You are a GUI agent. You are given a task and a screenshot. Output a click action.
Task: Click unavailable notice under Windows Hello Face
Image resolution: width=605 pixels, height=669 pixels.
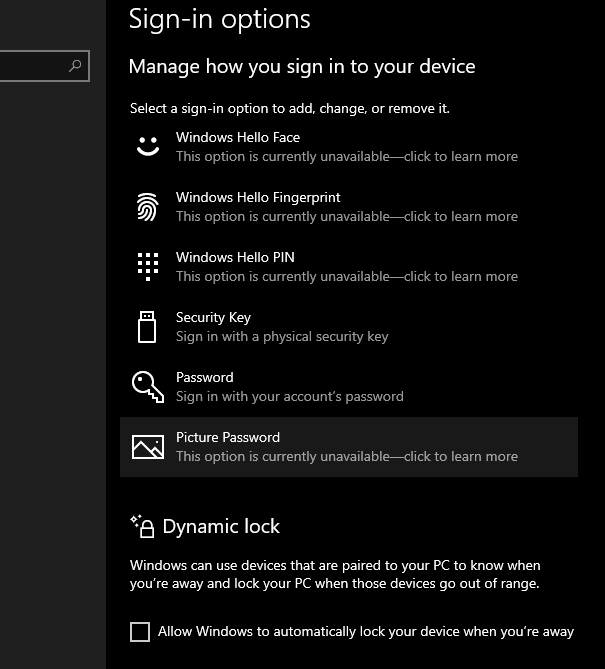click(347, 157)
